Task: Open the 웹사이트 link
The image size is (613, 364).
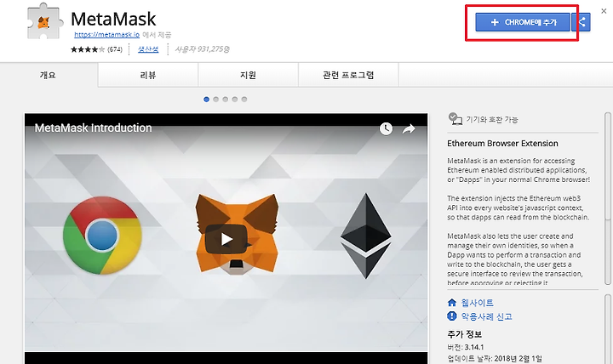Action: (477, 303)
